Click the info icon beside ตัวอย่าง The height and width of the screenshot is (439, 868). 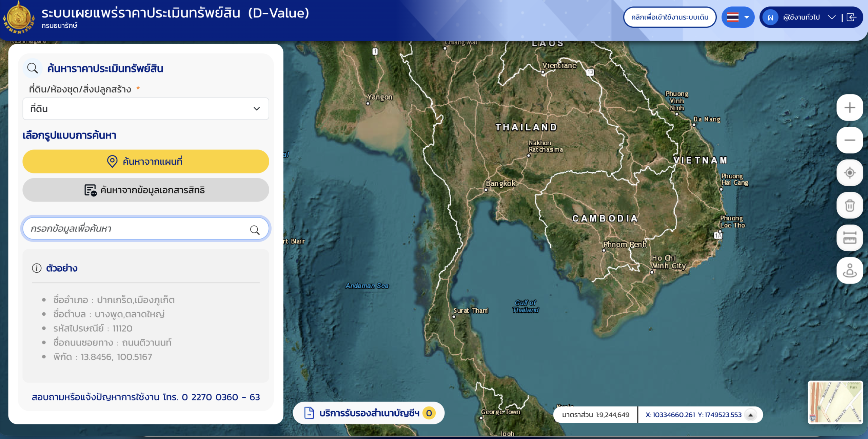[x=37, y=268]
